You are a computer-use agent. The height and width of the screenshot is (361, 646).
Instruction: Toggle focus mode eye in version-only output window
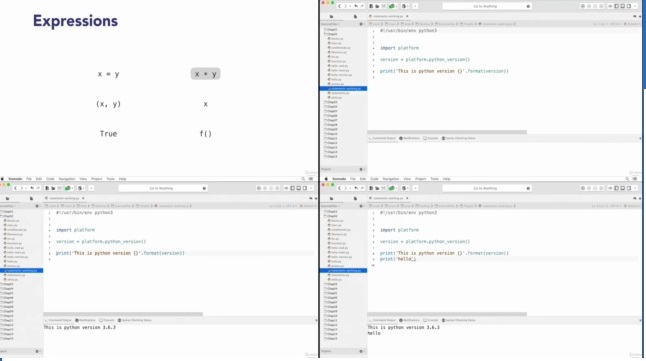(x=286, y=188)
